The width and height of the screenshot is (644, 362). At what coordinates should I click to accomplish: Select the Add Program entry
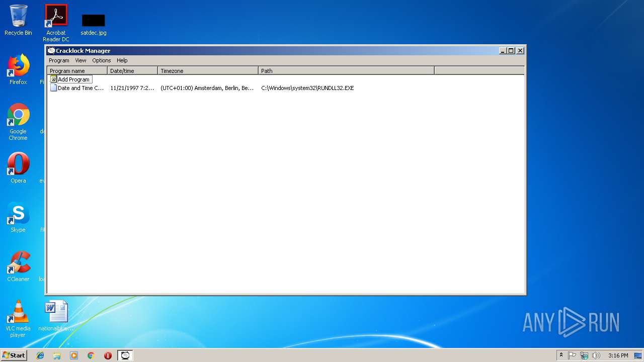(x=70, y=79)
